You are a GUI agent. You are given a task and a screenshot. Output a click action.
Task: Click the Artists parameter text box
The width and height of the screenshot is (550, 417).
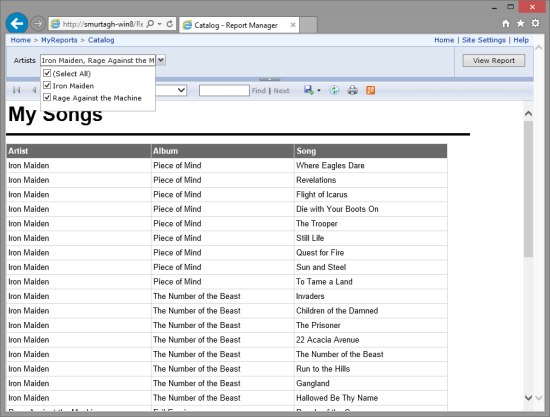click(98, 60)
